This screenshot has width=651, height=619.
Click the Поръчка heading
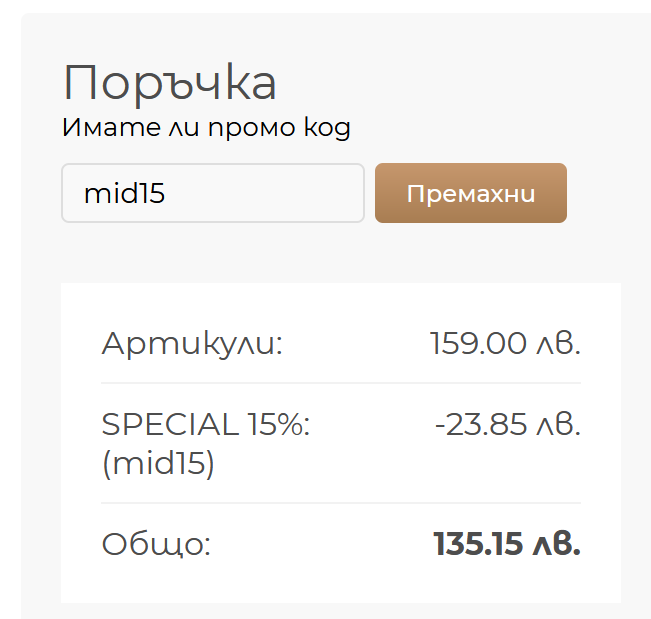click(x=169, y=83)
